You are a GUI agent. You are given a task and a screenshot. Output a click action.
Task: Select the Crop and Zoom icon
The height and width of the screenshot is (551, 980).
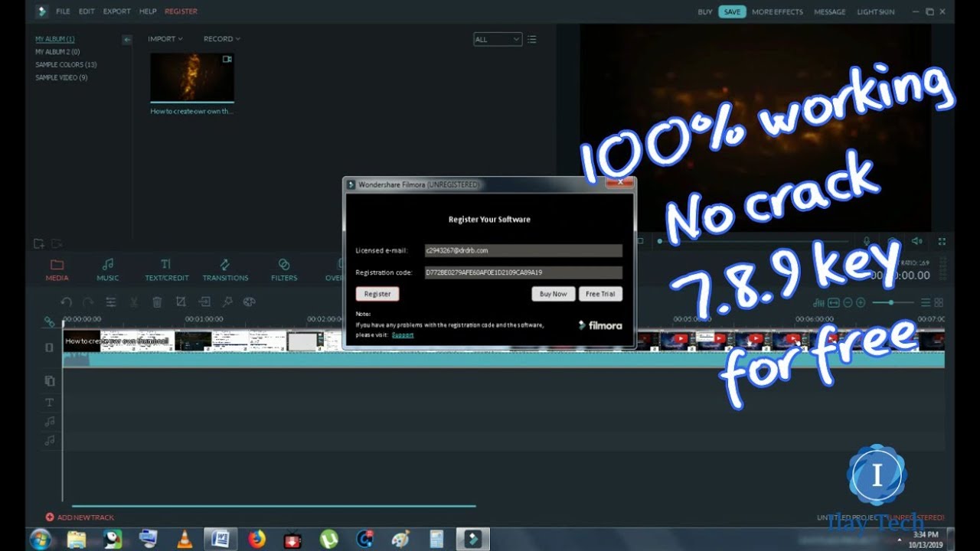181,302
